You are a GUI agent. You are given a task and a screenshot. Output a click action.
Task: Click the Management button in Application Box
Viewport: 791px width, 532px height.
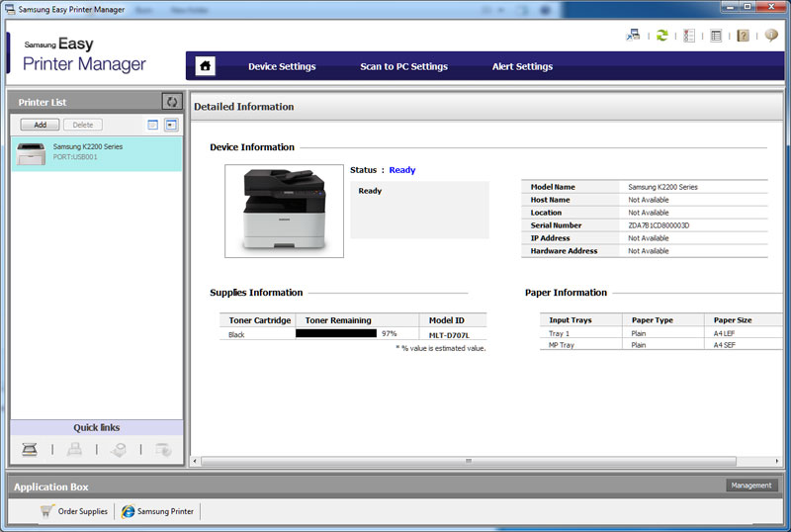click(751, 486)
